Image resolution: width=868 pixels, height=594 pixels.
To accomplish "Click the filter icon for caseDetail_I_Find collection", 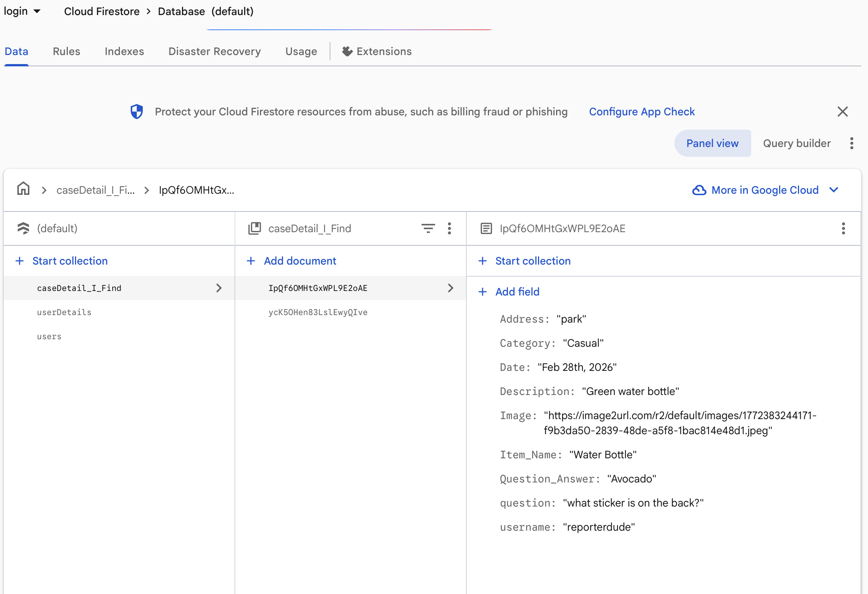I will point(428,228).
